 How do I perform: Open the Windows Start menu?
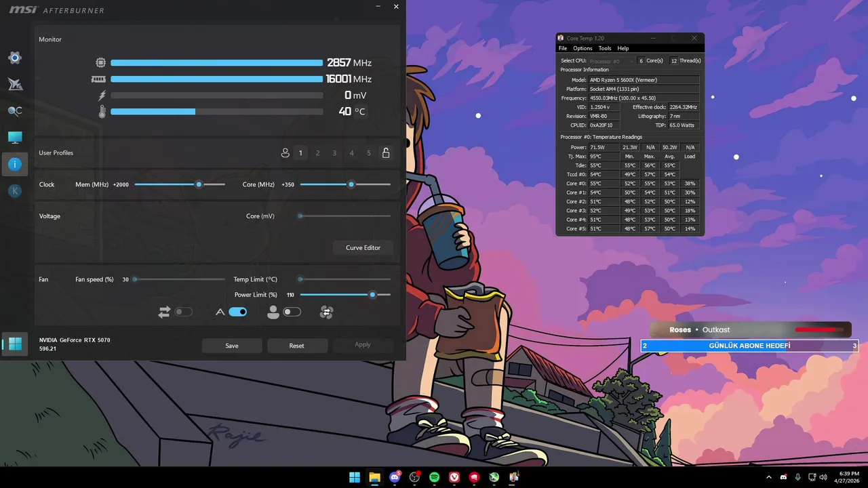pyautogui.click(x=355, y=477)
